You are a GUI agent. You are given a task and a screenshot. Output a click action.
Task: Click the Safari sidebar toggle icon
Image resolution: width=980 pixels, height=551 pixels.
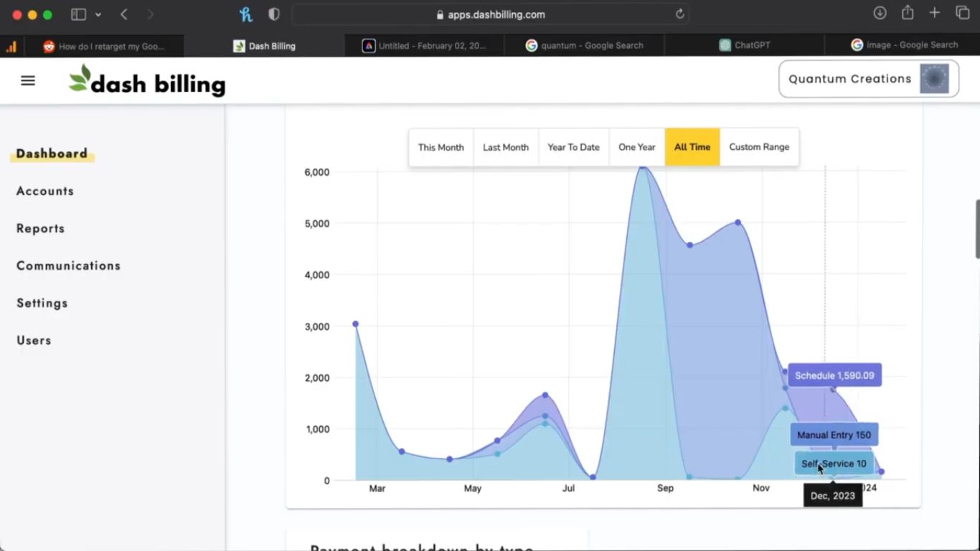pyautogui.click(x=78, y=14)
